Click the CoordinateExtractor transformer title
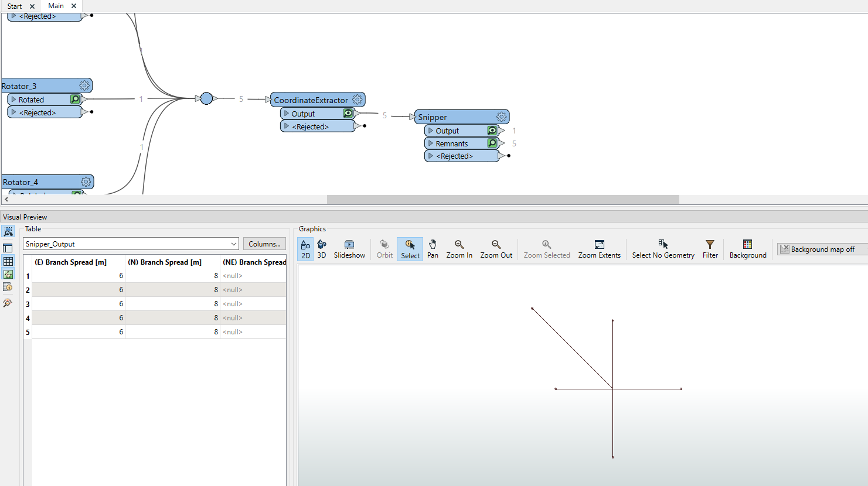The height and width of the screenshot is (486, 868). (x=311, y=100)
